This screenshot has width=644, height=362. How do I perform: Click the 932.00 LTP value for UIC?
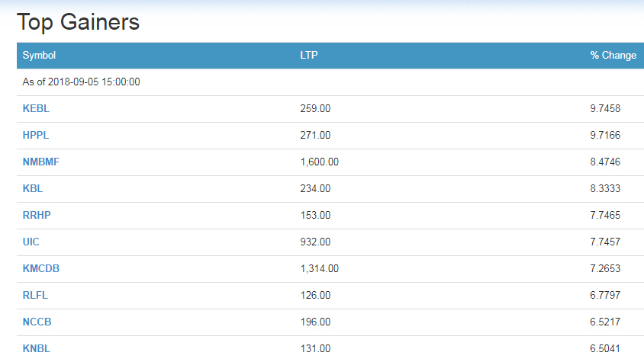[x=315, y=242]
